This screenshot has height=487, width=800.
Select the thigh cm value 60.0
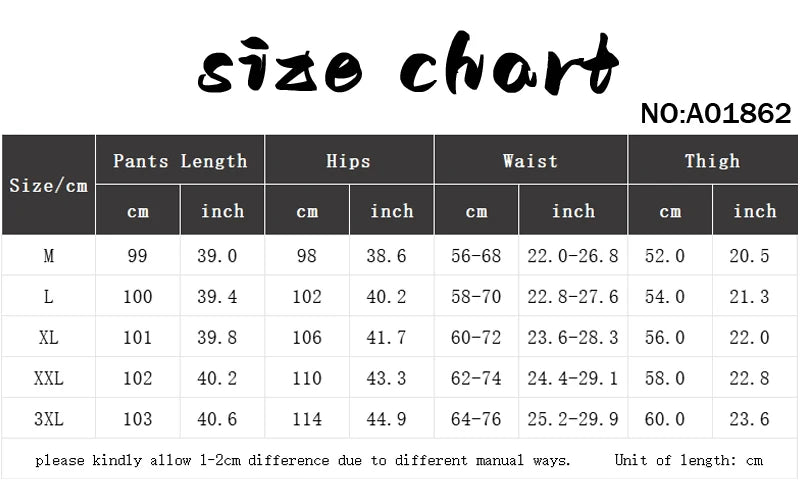coord(670,420)
